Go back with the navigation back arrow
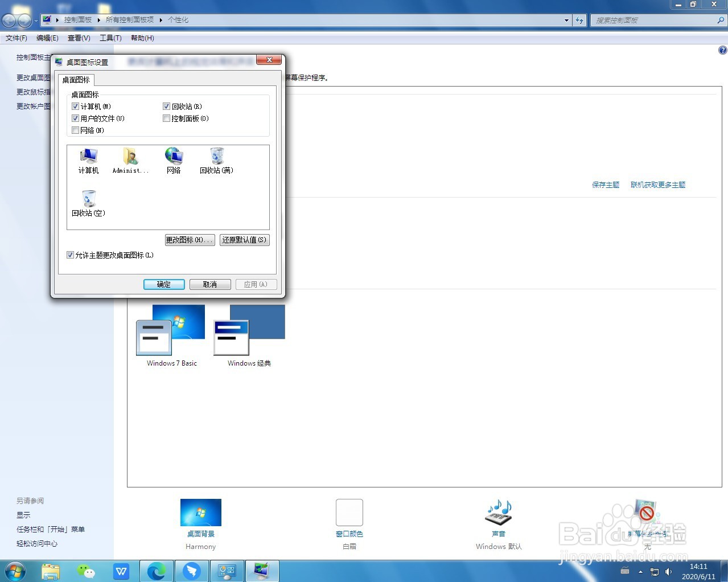The width and height of the screenshot is (728, 582). point(9,21)
